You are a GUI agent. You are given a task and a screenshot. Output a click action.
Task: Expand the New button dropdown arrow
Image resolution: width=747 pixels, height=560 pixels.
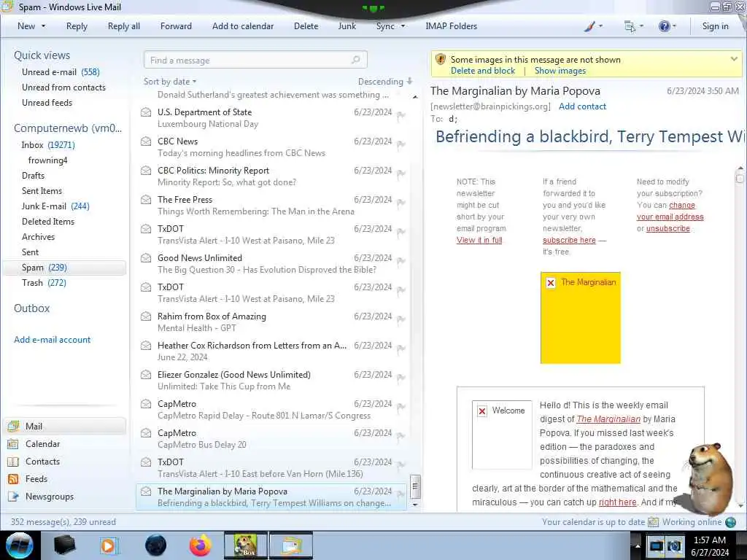tap(43, 26)
